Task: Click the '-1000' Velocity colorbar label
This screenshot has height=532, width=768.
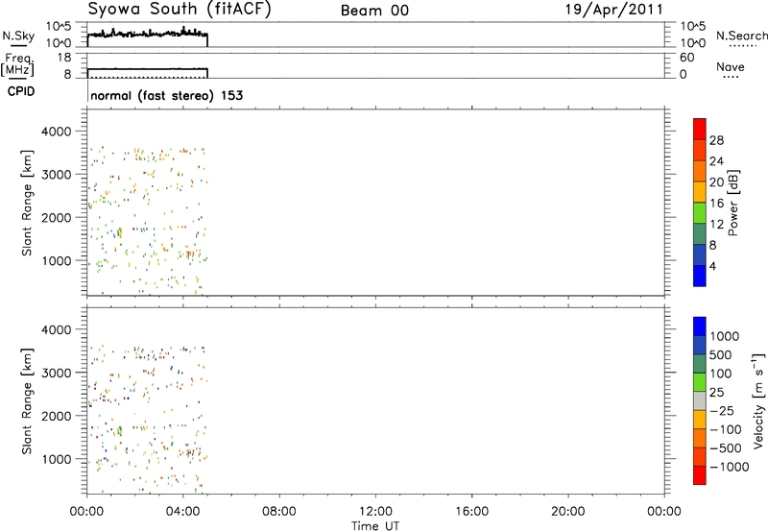Action: click(x=730, y=467)
